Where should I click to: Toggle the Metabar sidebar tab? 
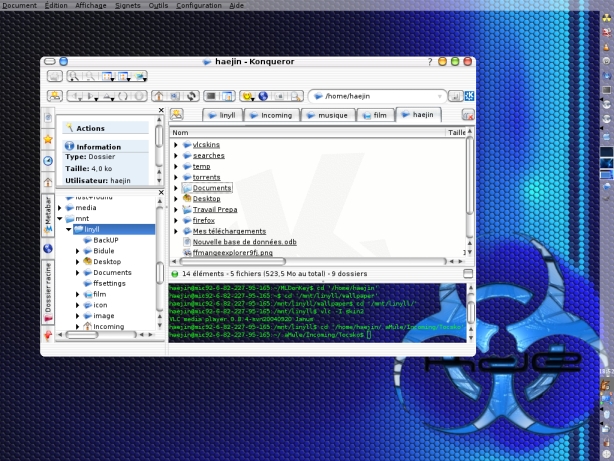tap(48, 215)
